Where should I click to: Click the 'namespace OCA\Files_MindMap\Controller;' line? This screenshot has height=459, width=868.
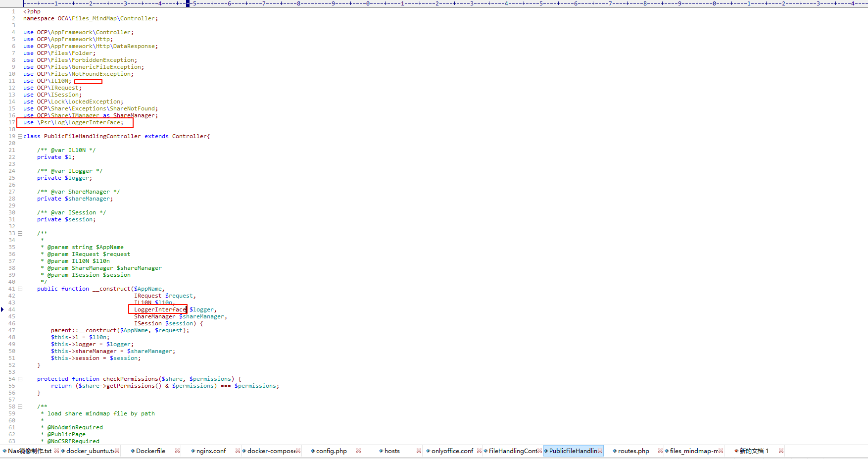(x=91, y=18)
